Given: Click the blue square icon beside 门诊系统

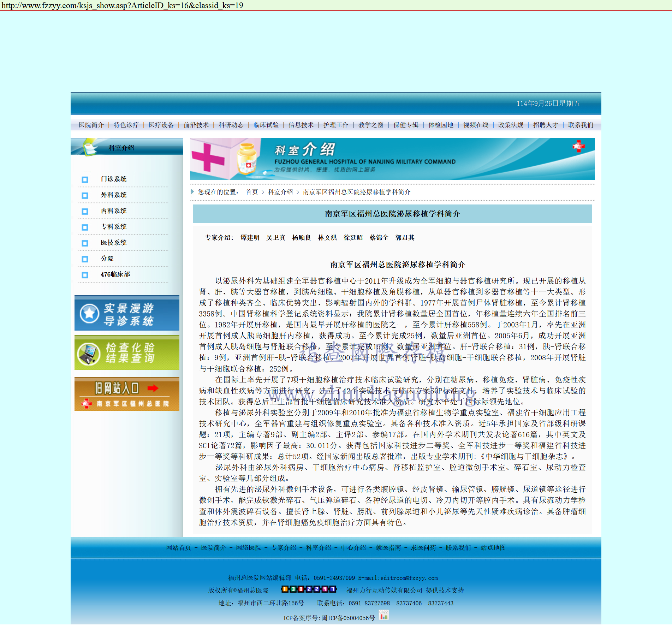Looking at the screenshot, I should click(85, 180).
